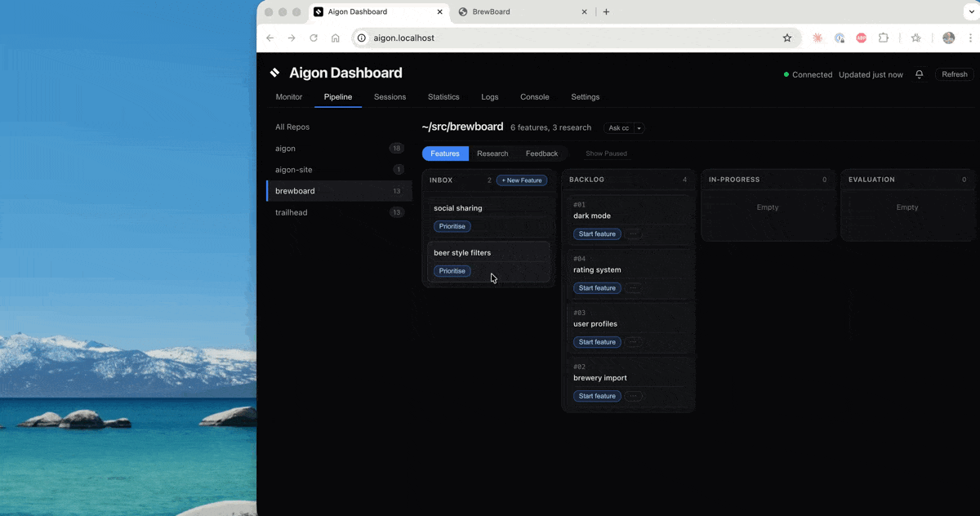Image resolution: width=980 pixels, height=516 pixels.
Task: Click the browser back arrow
Action: point(270,38)
